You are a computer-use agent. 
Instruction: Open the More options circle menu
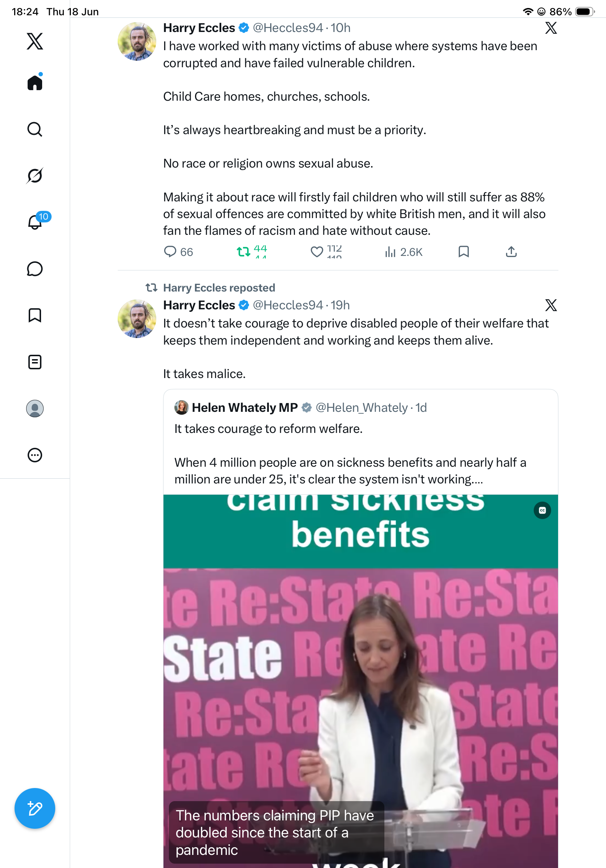tap(35, 455)
